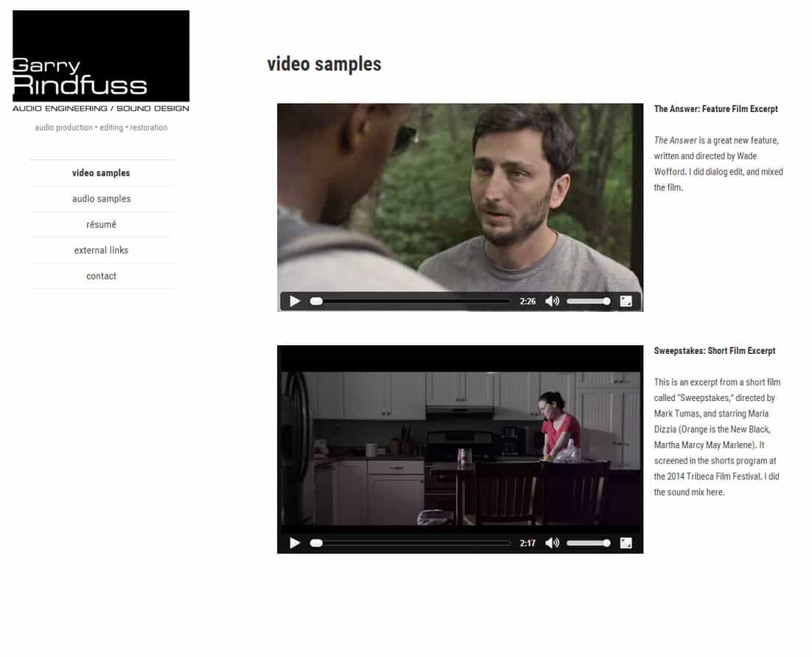Enter fullscreen on the Sweepstakes video
Image resolution: width=812 pixels, height=657 pixels.
(625, 543)
